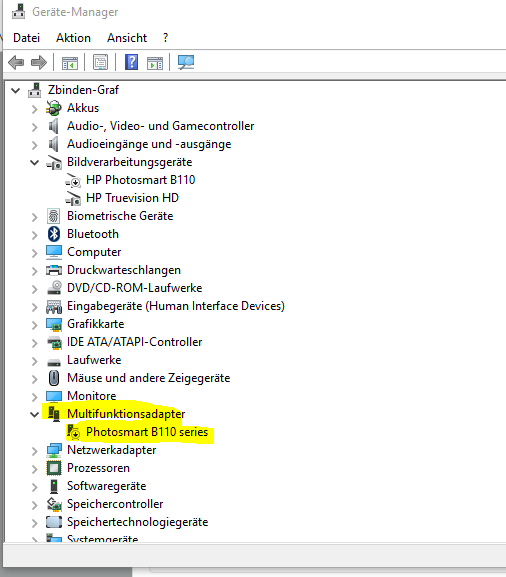This screenshot has width=506, height=577.
Task: Expand the Speichertechnologiegeräte category
Action: (x=35, y=523)
